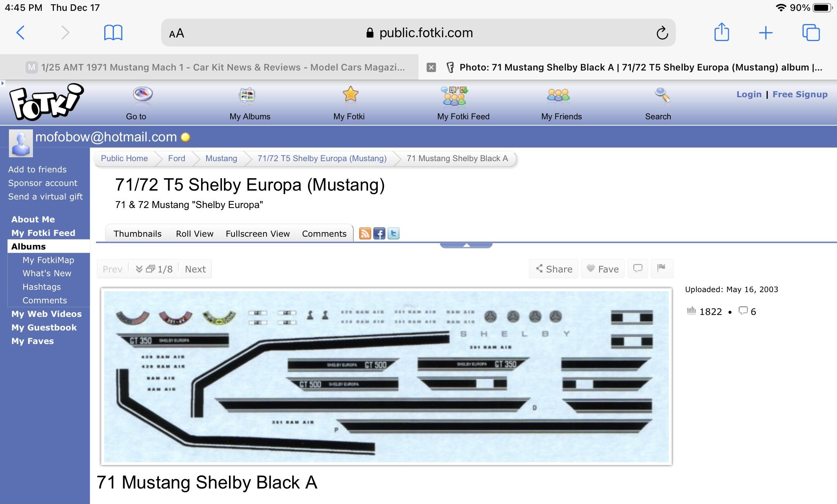Click the RSS feed icon
The image size is (837, 504).
(365, 234)
